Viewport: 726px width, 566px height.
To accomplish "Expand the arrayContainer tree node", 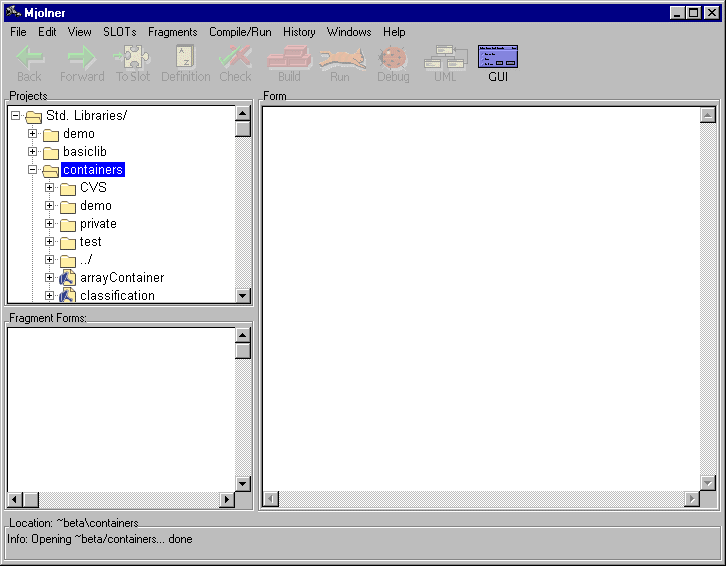I will click(50, 278).
